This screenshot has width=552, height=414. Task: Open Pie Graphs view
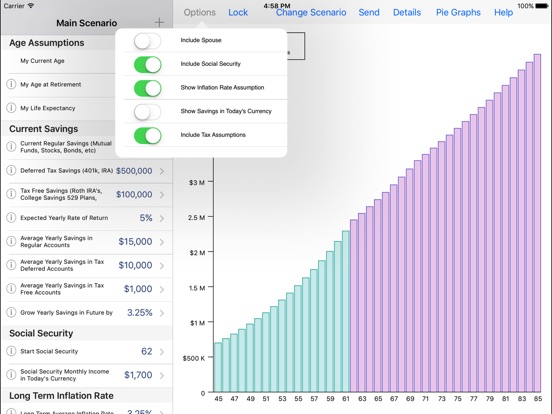(458, 13)
